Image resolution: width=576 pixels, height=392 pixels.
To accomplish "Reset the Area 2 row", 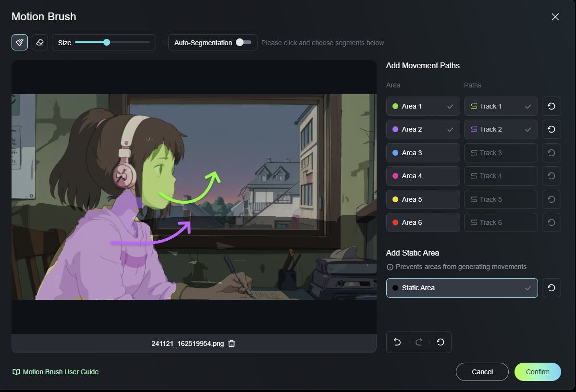I will (551, 129).
